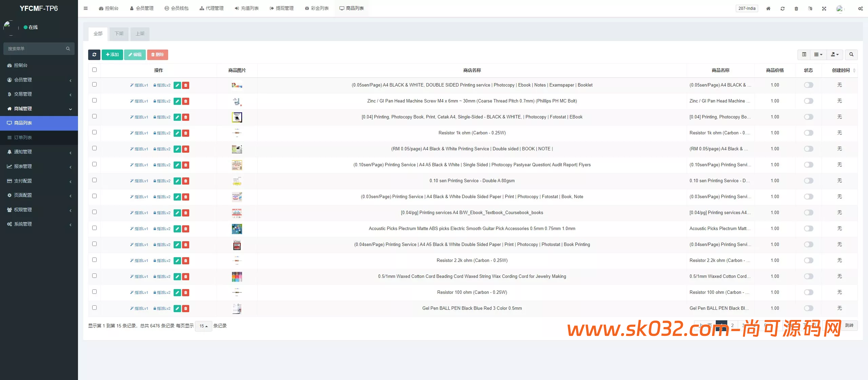Switch to the 下架 tab

(119, 34)
